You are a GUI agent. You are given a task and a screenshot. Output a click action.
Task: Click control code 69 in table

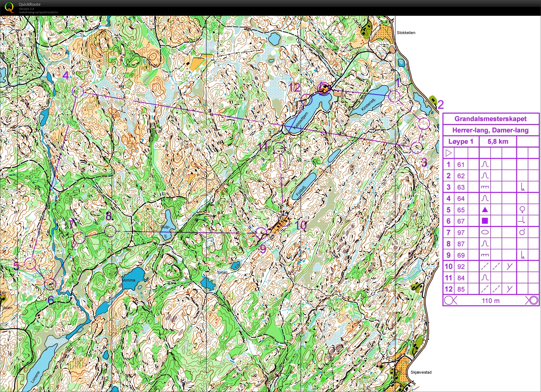[x=461, y=255]
